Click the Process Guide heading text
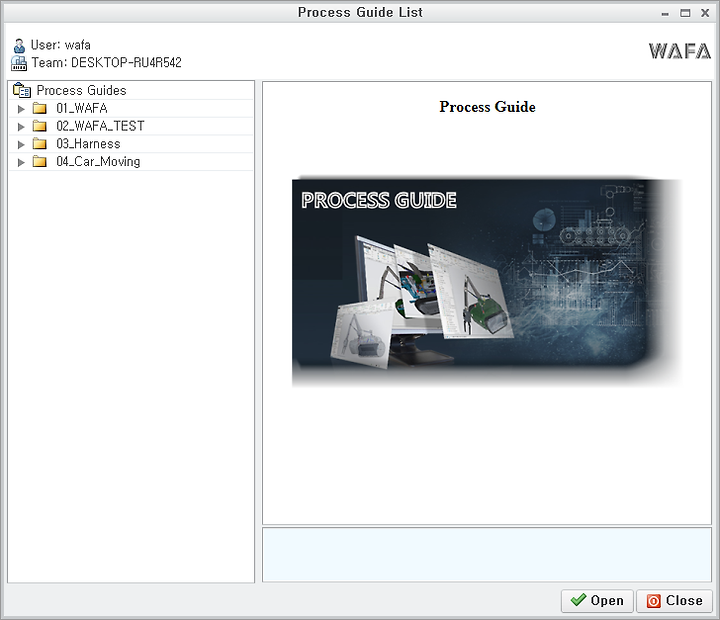 click(487, 107)
